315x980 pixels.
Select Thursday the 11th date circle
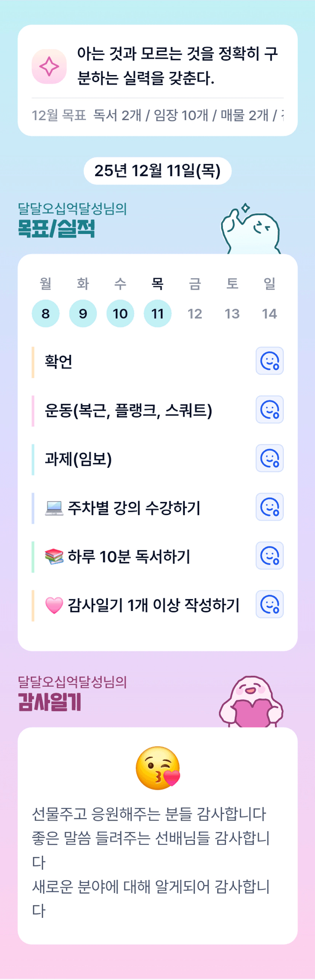(x=158, y=314)
